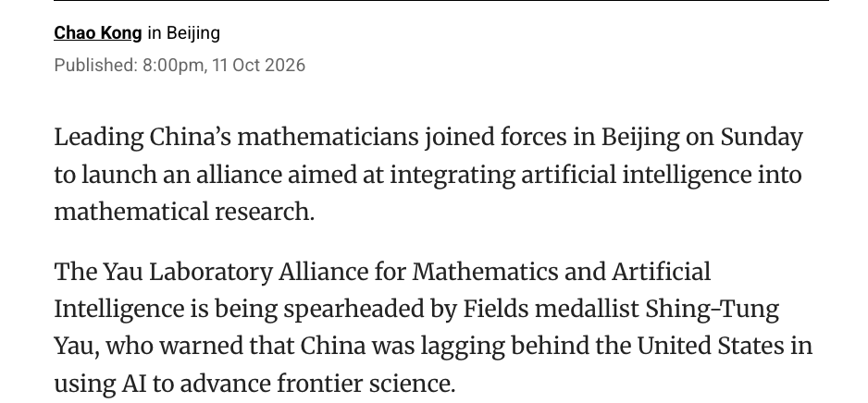Click 'United States' in the second paragraph
The width and height of the screenshot is (868, 403).
coord(711,346)
